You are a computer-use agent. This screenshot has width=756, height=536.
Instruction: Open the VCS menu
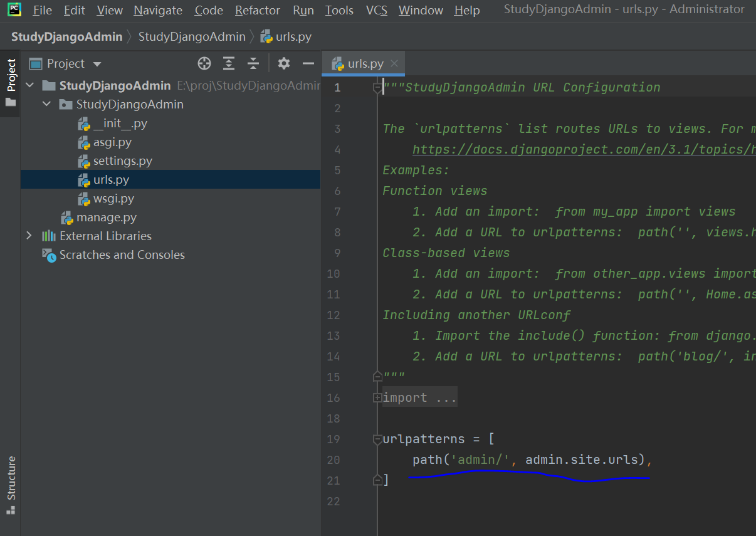(377, 10)
